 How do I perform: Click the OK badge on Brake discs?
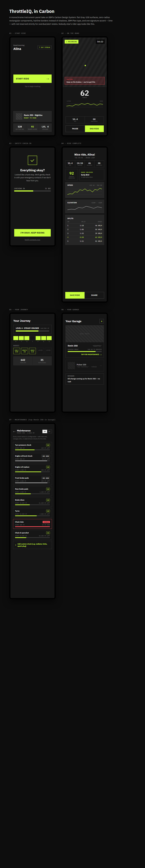[48, 500]
